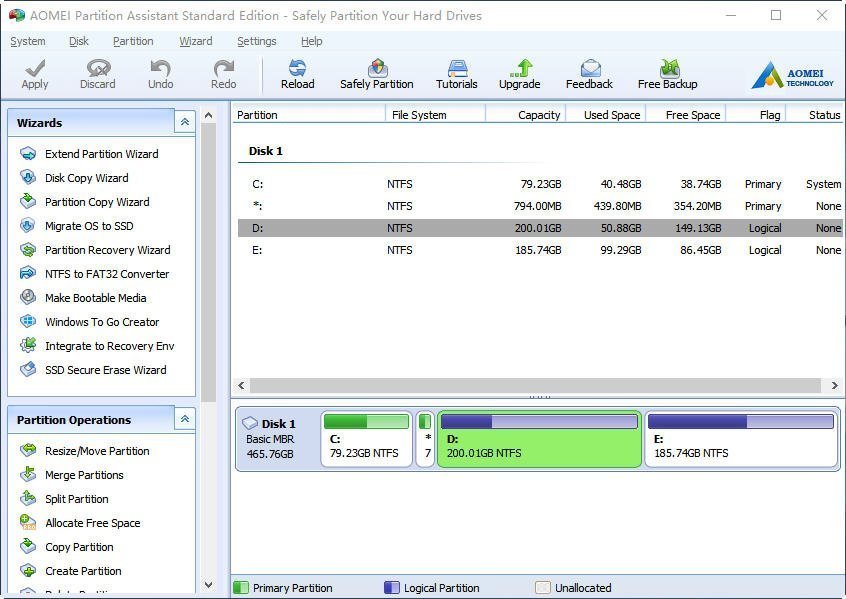Open the Partition menu

(133, 41)
